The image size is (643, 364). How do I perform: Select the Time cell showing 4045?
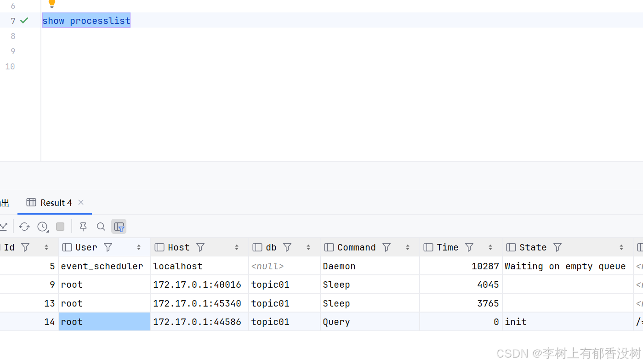point(461,284)
